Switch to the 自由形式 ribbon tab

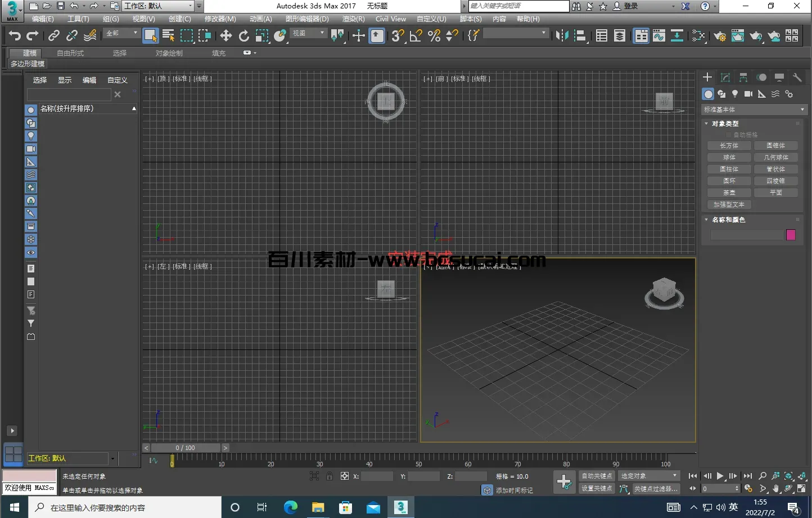[70, 53]
